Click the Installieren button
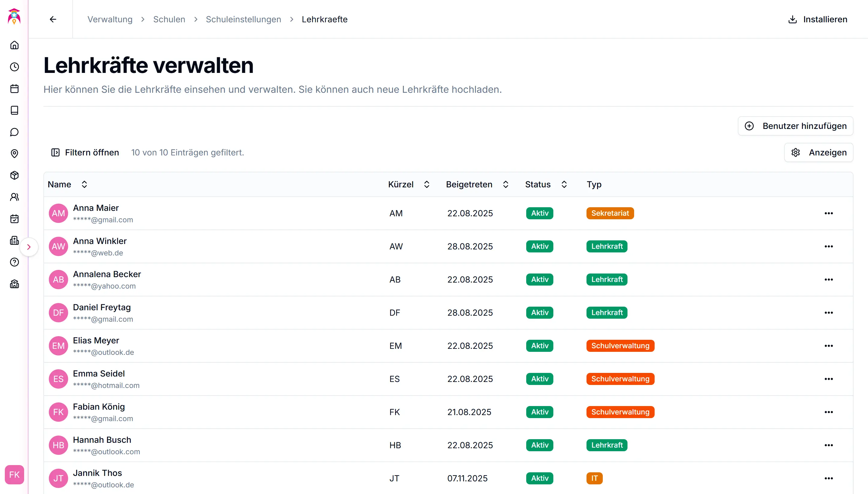 817,19
